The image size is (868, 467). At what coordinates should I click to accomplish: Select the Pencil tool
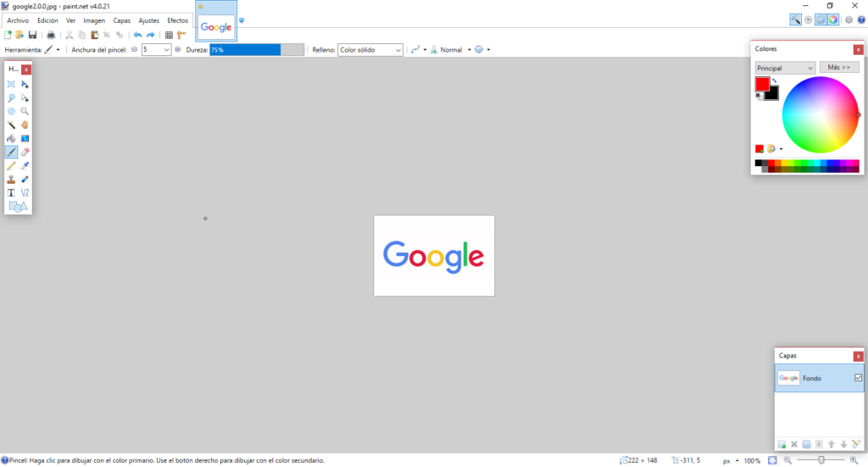tap(11, 165)
